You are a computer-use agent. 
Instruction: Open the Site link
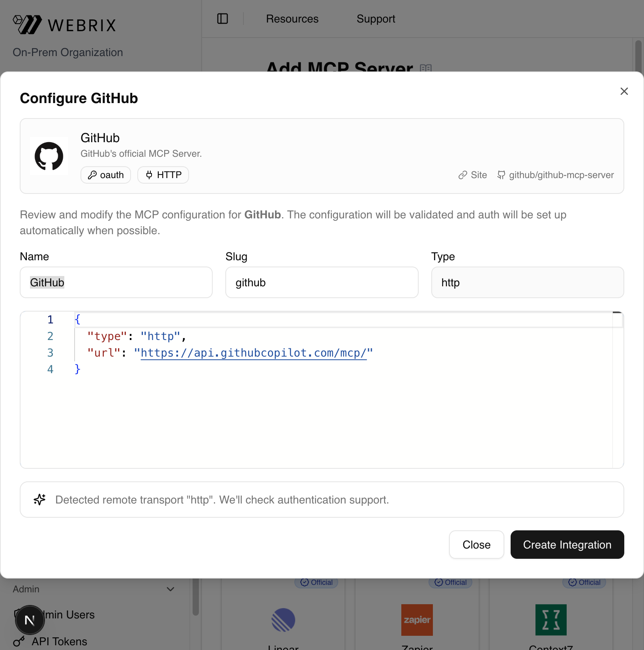coord(473,175)
